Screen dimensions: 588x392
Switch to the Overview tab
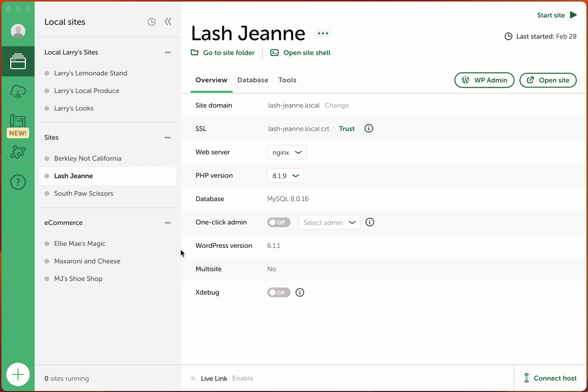pyautogui.click(x=211, y=80)
